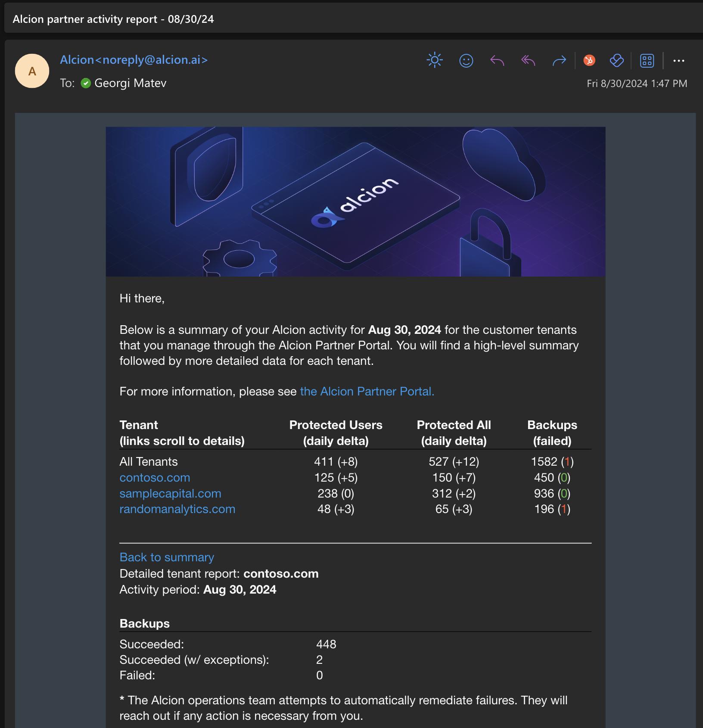
Task: Select contoso.com backups value 450 (0)
Action: tap(552, 477)
